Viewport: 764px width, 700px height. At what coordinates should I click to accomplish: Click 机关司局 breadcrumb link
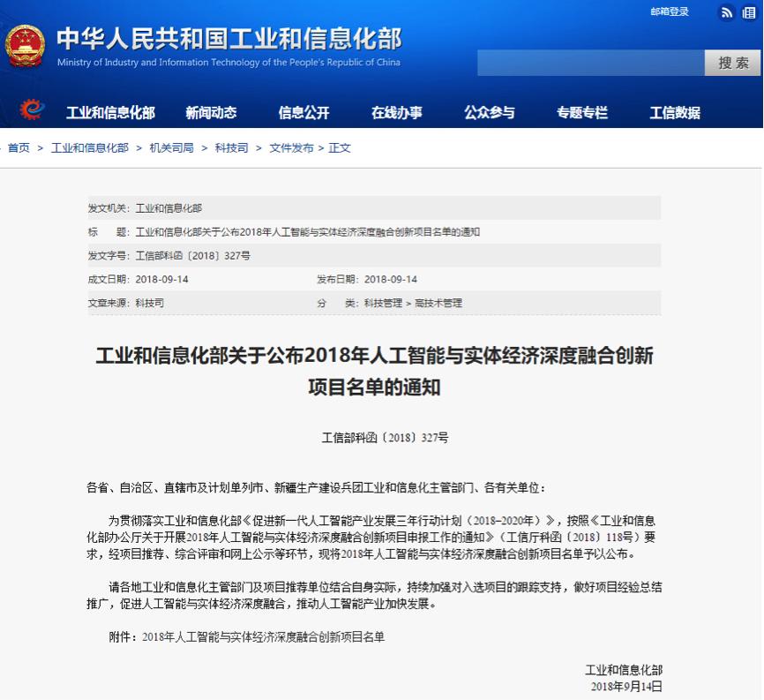click(x=171, y=147)
